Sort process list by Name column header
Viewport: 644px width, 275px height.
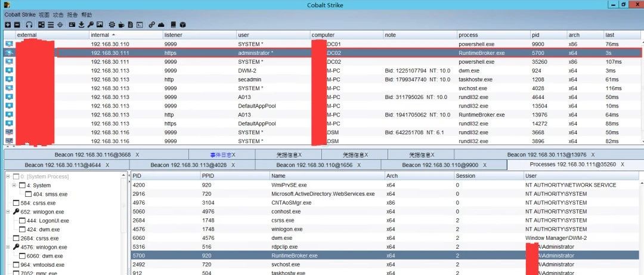[327, 175]
